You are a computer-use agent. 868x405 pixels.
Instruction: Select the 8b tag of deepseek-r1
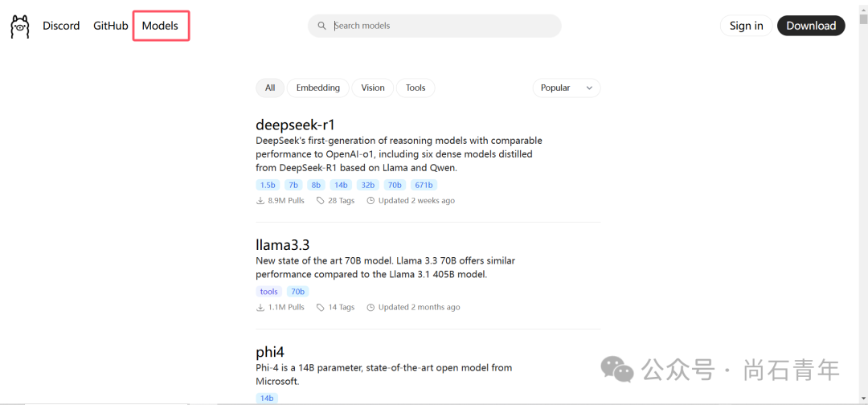[x=316, y=186]
